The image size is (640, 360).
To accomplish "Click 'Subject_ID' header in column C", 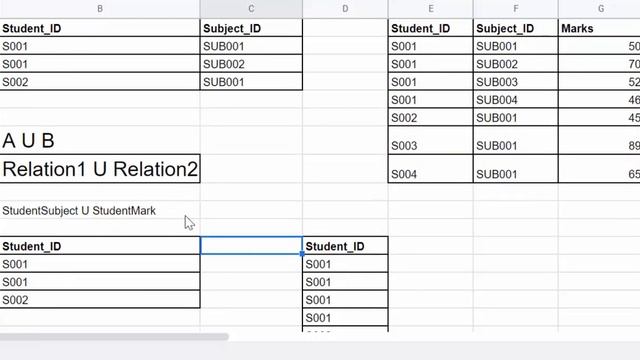I will (x=251, y=28).
